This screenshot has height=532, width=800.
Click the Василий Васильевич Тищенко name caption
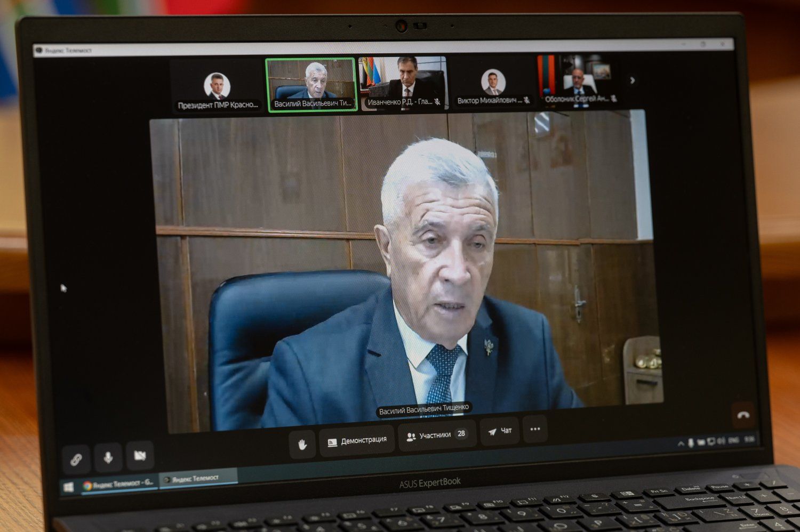click(424, 409)
